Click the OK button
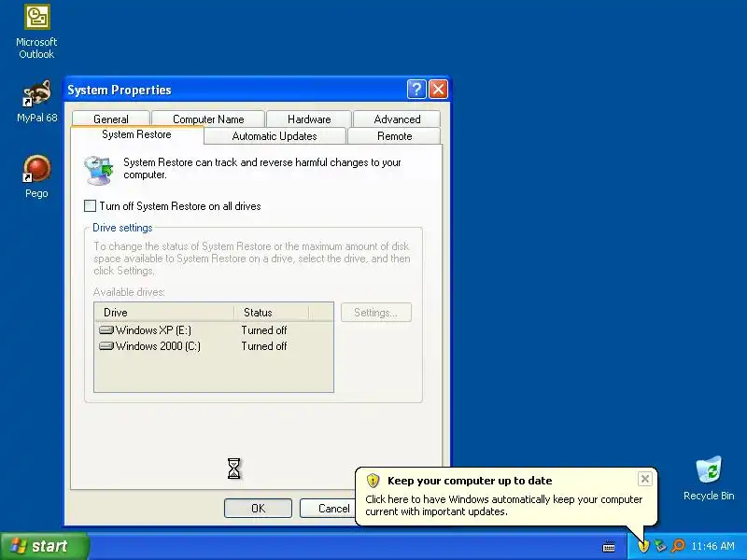 pyautogui.click(x=258, y=508)
